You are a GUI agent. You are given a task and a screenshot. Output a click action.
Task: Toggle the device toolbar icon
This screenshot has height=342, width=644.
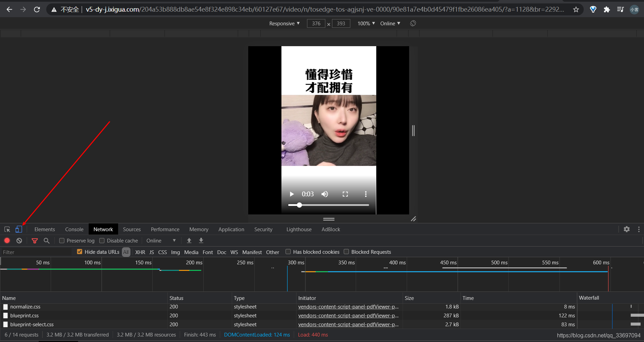click(x=18, y=229)
